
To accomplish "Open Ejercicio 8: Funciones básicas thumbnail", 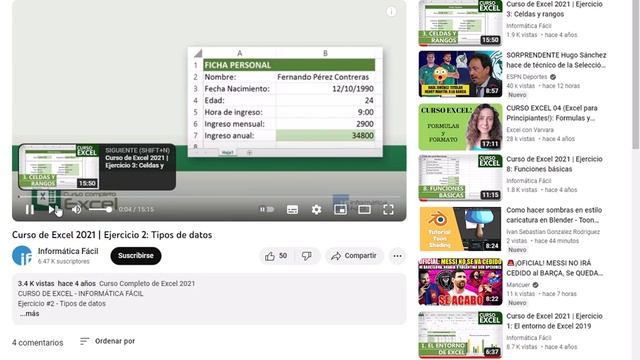I will click(460, 178).
